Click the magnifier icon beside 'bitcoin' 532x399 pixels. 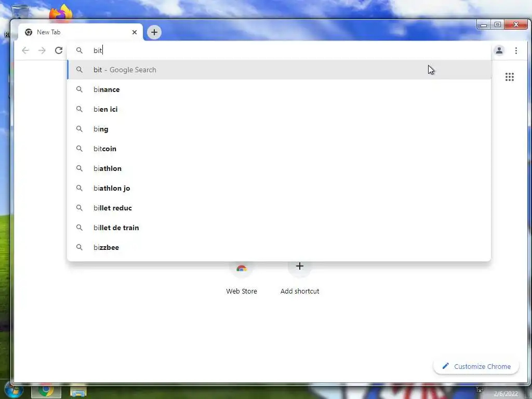tap(79, 149)
